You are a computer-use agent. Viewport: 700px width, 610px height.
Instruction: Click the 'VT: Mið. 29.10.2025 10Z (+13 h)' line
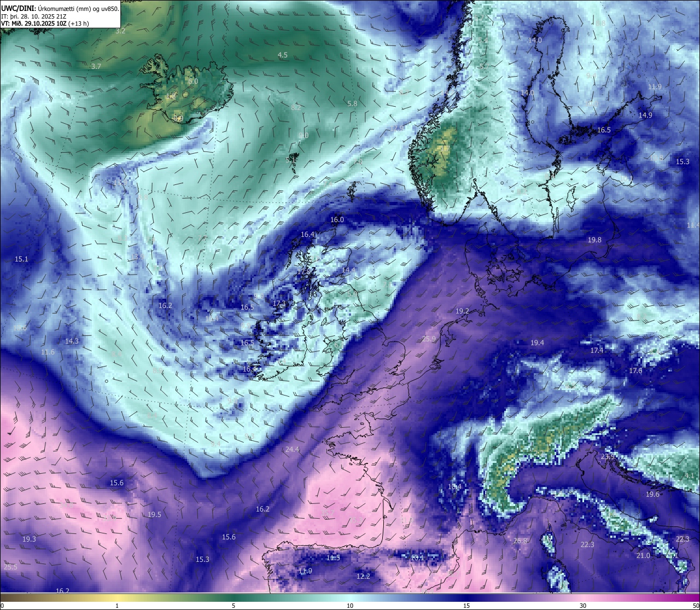tap(45, 24)
